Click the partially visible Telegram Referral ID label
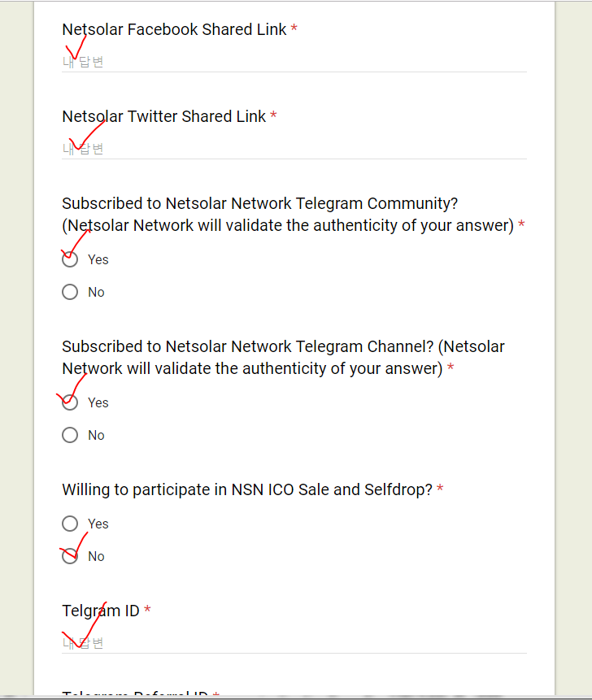Screen dimensions: 592x700 pyautogui.click(x=135, y=695)
